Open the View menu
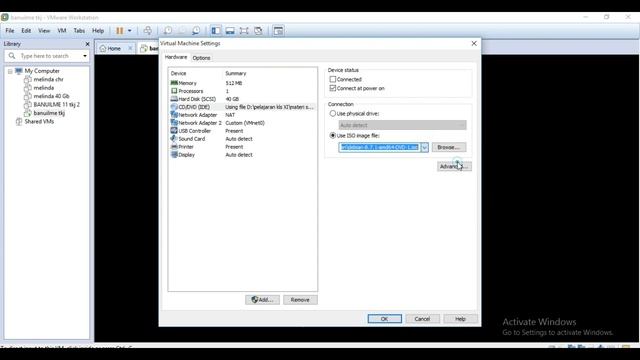The image size is (640, 360). pos(44,31)
